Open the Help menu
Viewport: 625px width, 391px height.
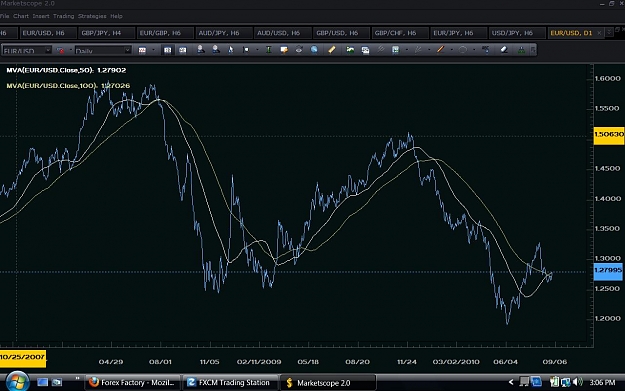[116, 16]
